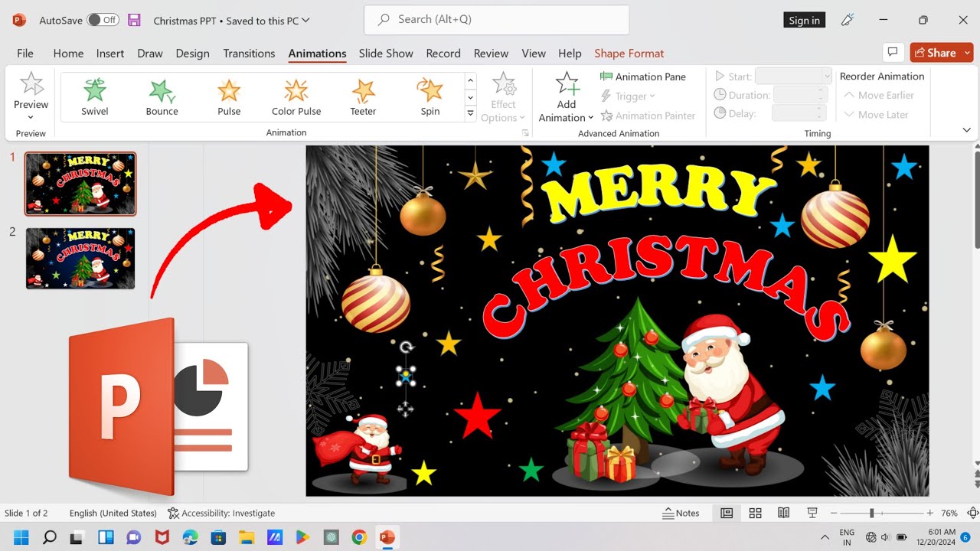
Task: Open the Animation Pane
Action: coord(642,77)
